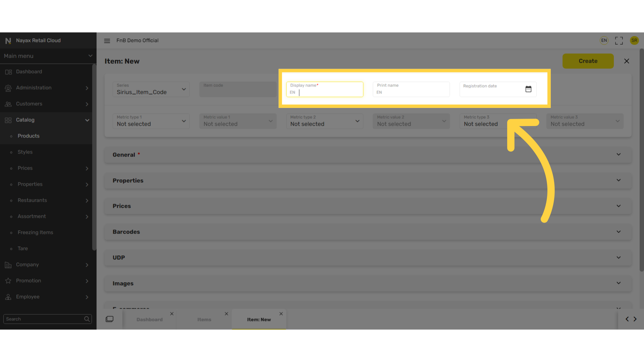644x362 pixels.
Task: Expand the General section
Action: coord(368,155)
